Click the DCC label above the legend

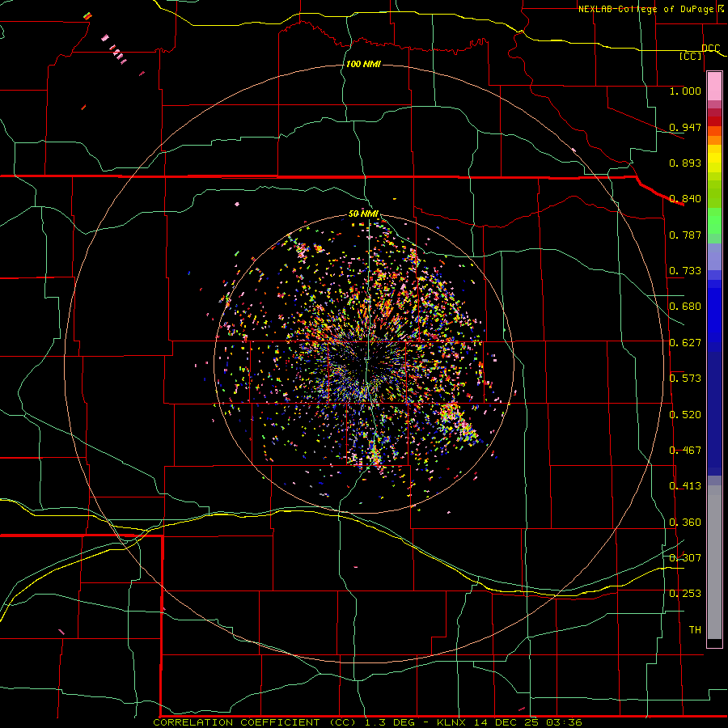[710, 48]
